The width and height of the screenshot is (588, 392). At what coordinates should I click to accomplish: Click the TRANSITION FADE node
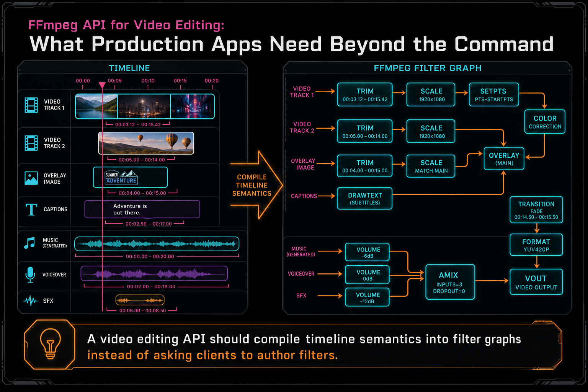[536, 210]
